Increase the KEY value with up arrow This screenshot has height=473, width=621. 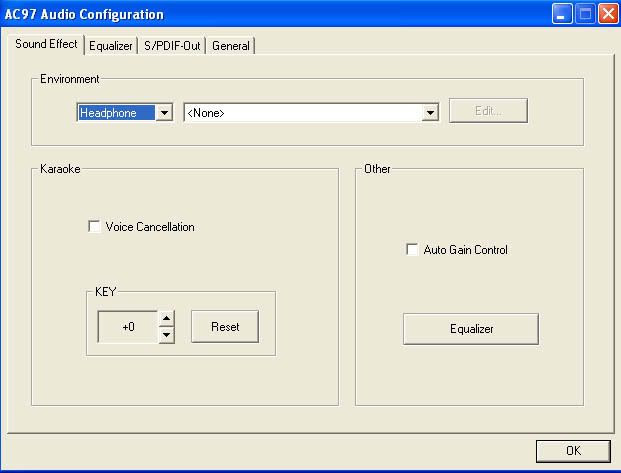166,319
